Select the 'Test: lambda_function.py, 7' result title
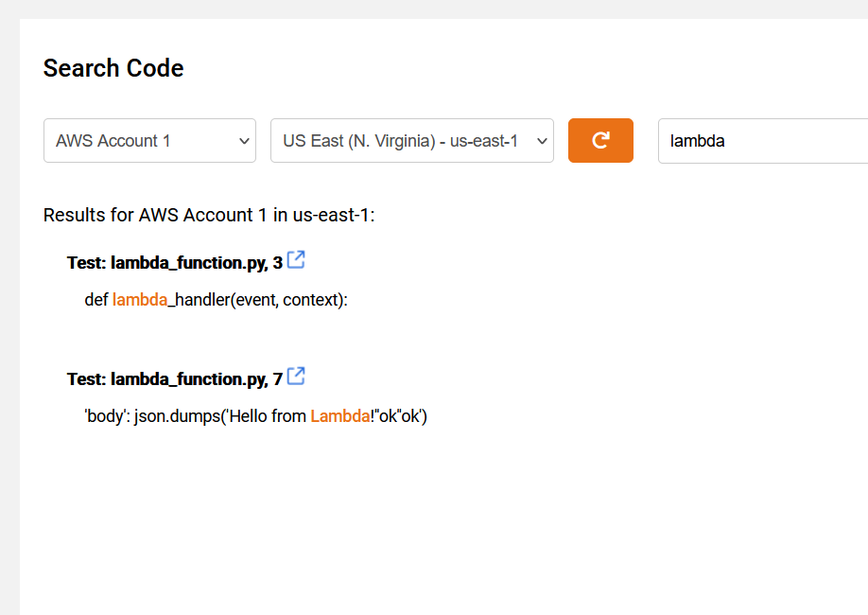 [175, 379]
